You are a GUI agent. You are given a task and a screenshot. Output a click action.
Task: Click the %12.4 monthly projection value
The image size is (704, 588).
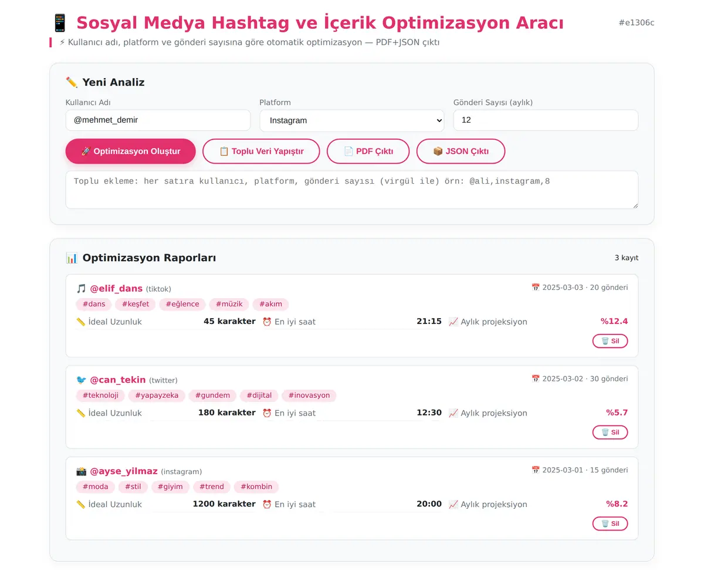pyautogui.click(x=614, y=321)
